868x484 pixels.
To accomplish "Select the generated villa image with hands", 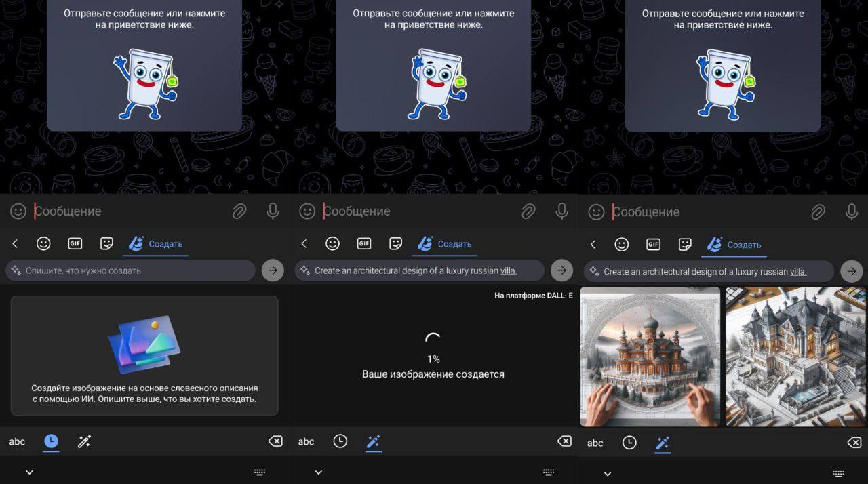I will pyautogui.click(x=650, y=357).
